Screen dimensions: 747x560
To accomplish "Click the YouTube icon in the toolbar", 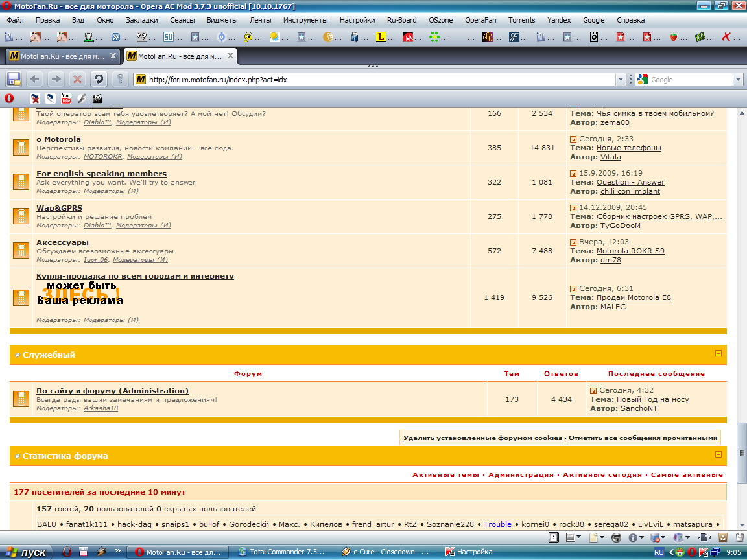I will pos(65,99).
